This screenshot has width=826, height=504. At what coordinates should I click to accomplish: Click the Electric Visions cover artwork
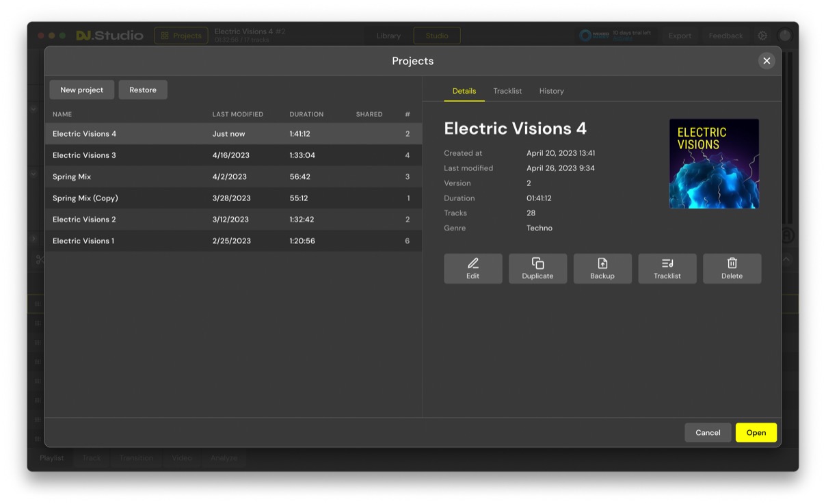point(714,163)
